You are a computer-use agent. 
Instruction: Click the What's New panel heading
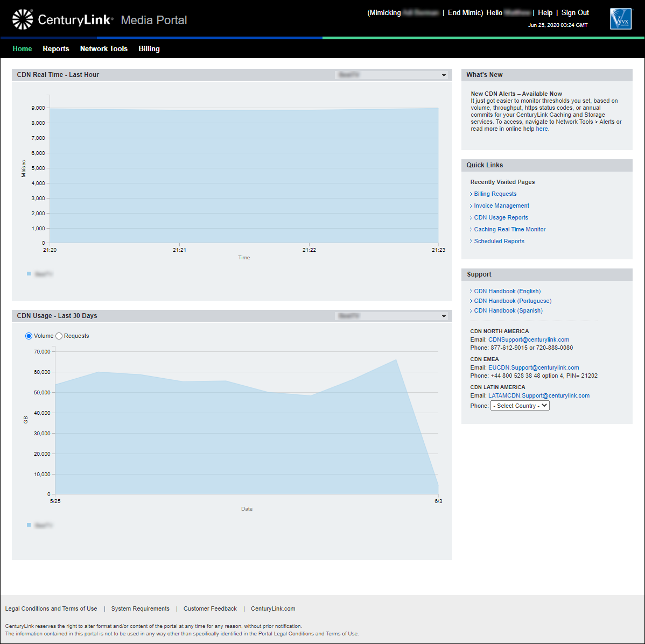pyautogui.click(x=484, y=75)
